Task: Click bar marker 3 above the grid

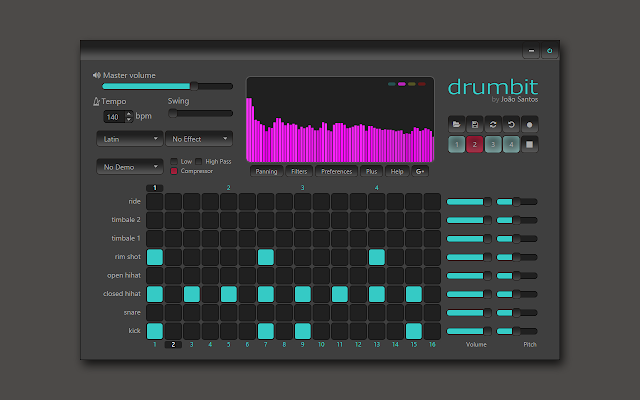Action: (x=302, y=188)
